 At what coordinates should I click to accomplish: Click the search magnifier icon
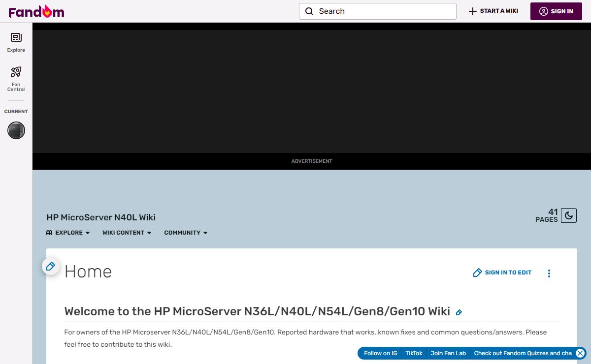coord(309,11)
